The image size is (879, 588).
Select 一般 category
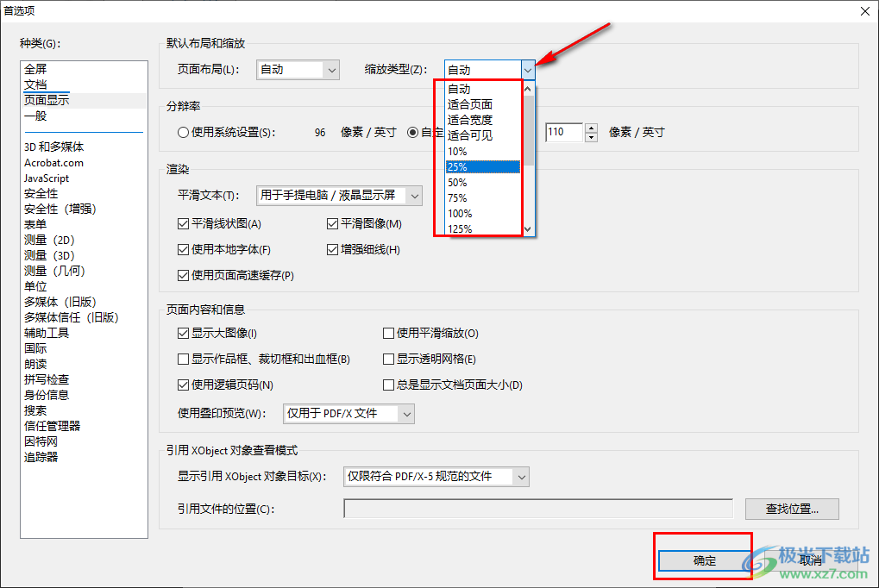click(x=35, y=116)
